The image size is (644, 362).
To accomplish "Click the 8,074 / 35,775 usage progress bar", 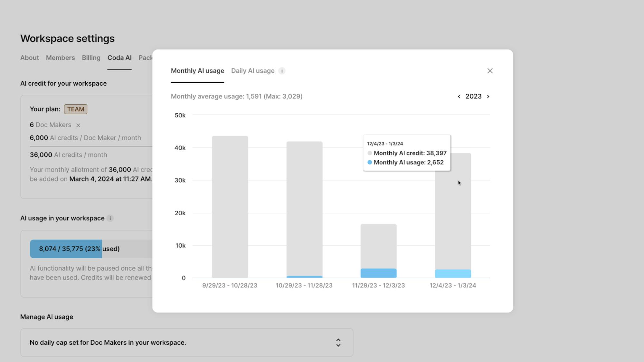I will pos(79,249).
